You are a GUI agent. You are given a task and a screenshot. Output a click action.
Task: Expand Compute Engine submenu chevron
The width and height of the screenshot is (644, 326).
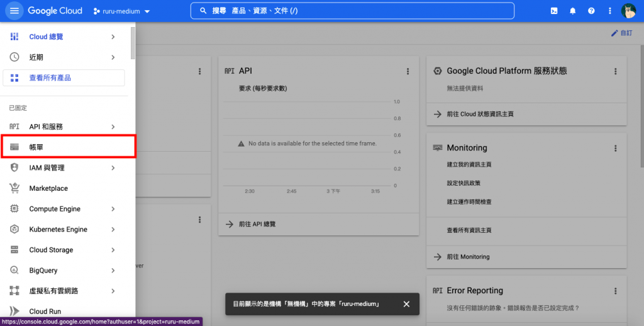click(x=113, y=209)
